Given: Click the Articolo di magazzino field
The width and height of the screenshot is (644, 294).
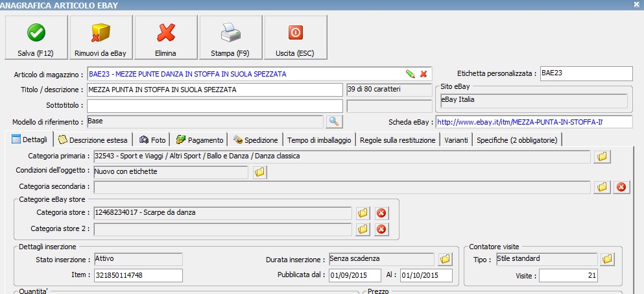Looking at the screenshot, I should click(x=259, y=74).
